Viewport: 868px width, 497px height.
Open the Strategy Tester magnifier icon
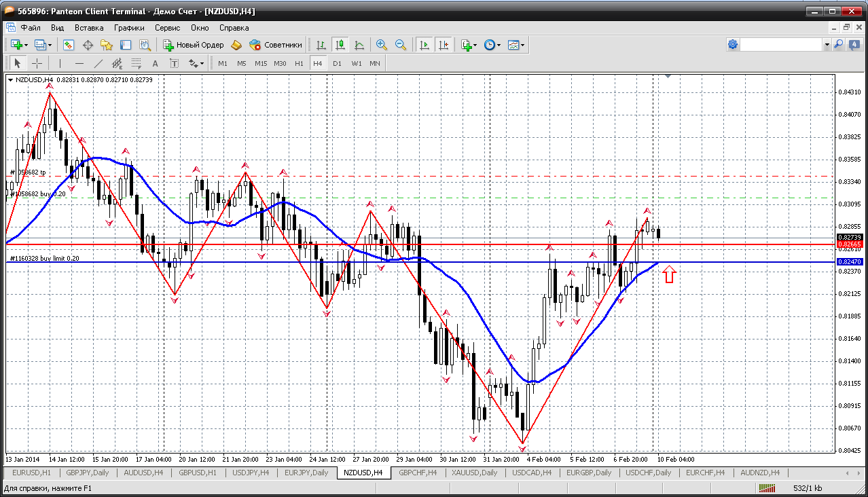click(145, 45)
